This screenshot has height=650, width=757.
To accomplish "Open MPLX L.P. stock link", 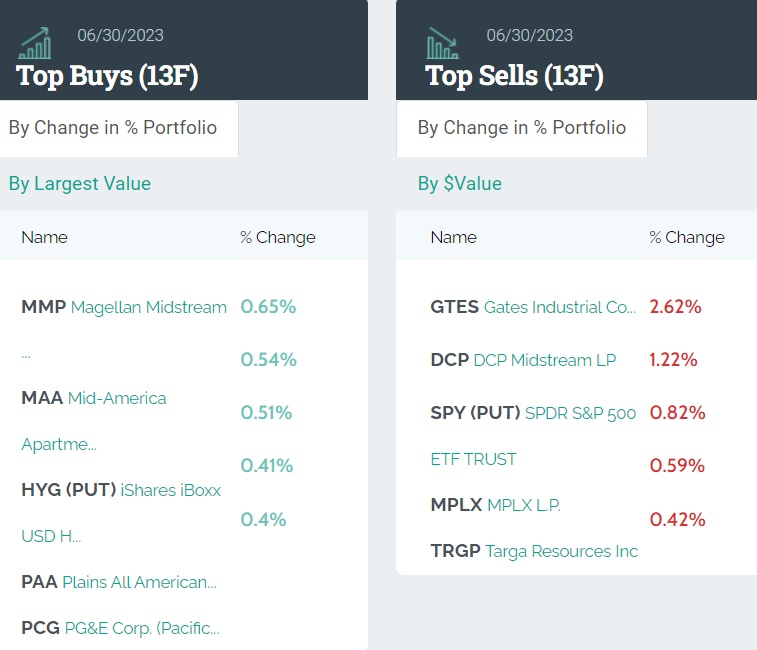I will (496, 505).
